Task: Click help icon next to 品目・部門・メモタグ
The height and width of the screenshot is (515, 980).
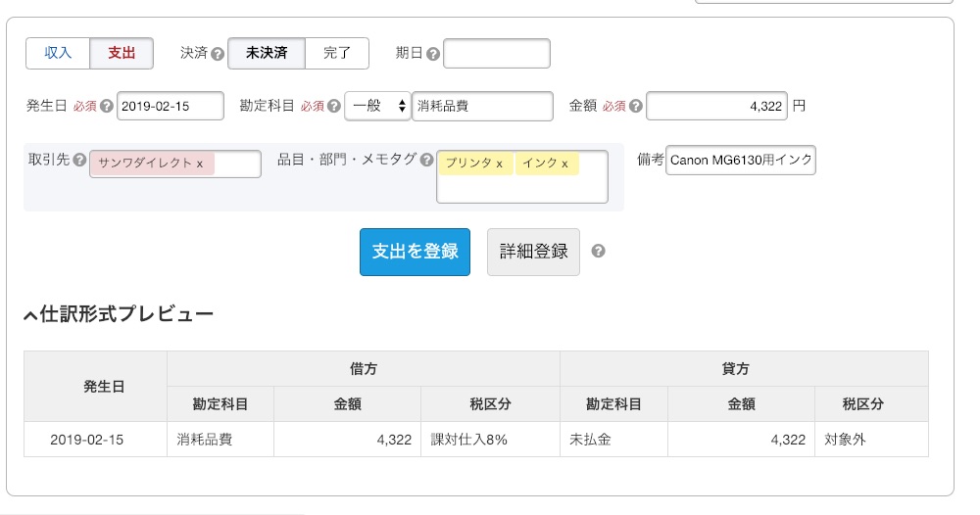Action: coord(427,160)
